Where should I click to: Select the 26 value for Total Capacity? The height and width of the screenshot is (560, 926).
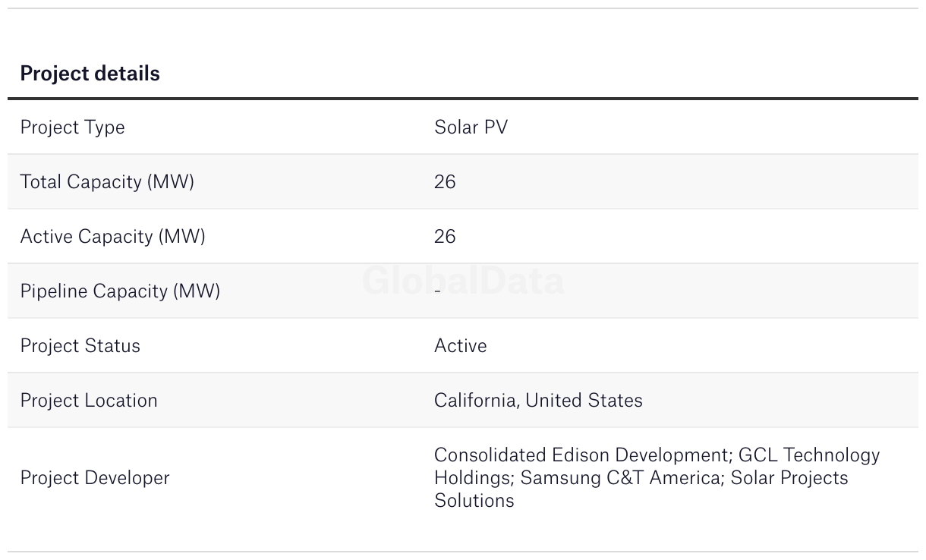point(445,182)
